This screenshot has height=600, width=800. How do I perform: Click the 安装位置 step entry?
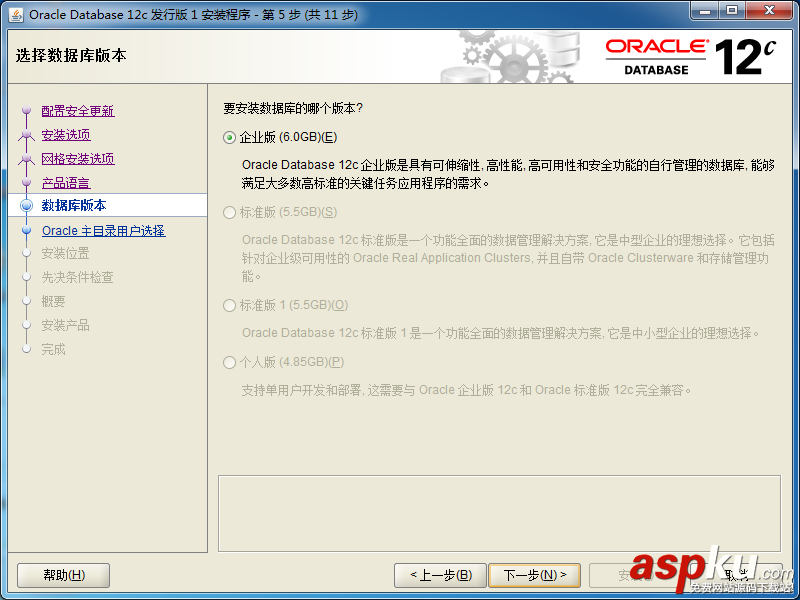coord(65,253)
